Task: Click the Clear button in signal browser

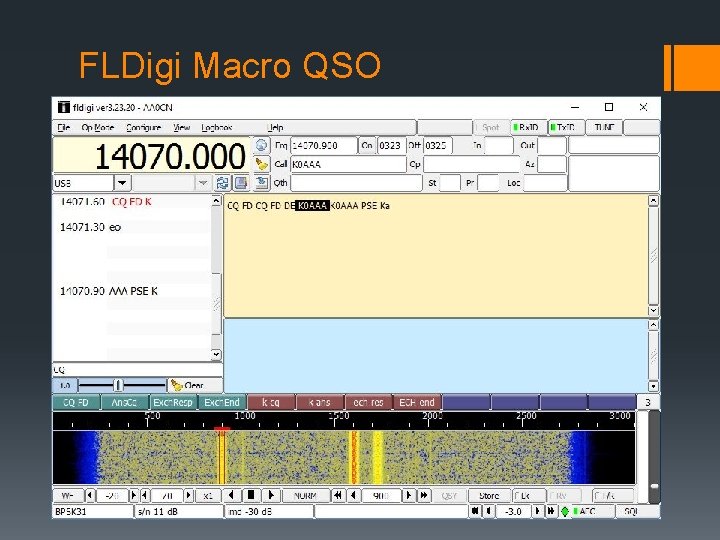Action: click(x=195, y=385)
